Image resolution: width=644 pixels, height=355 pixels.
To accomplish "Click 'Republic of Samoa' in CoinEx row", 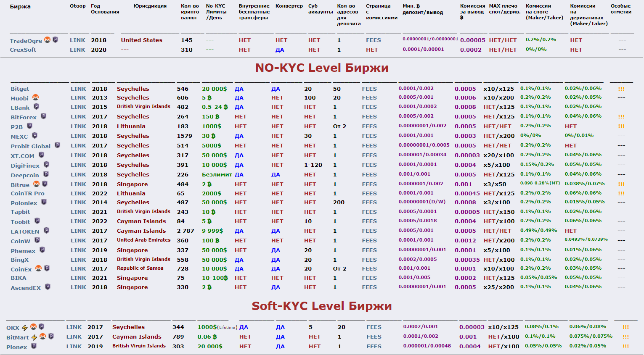I will [x=140, y=268].
